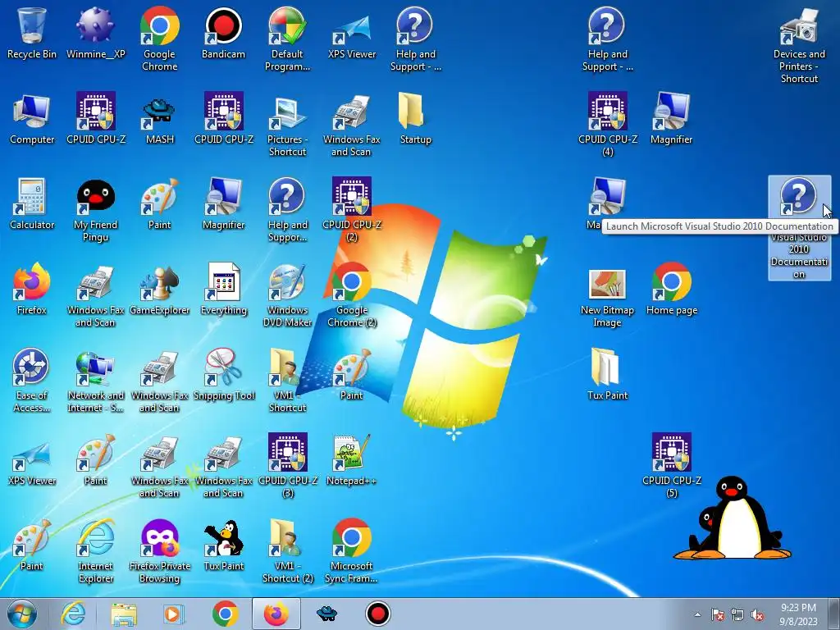Screen dimensions: 840x630
Task: Select the CPUID CPU-Z (4) icon
Action: (x=608, y=125)
